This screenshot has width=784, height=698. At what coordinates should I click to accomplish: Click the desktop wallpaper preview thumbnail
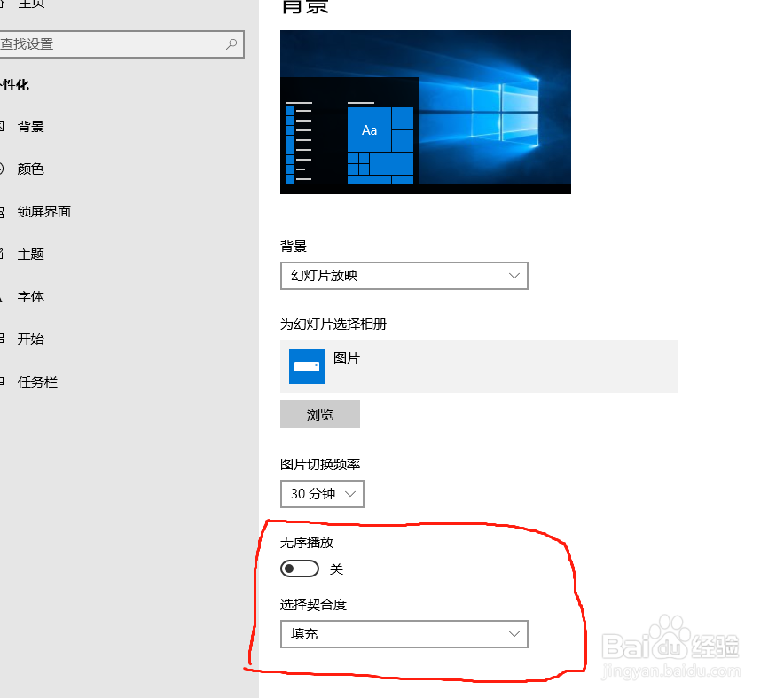point(425,112)
